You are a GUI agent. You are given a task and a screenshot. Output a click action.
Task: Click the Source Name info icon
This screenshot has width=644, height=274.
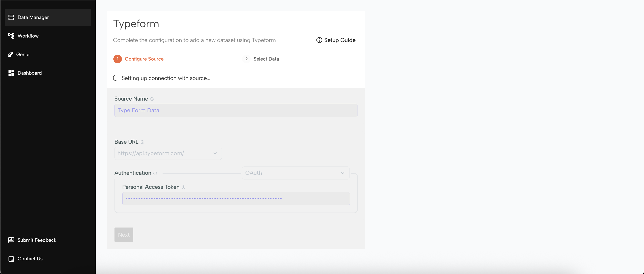152,99
